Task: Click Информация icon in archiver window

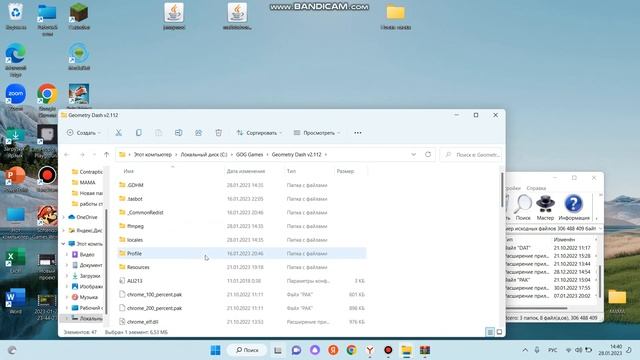Action: click(573, 207)
